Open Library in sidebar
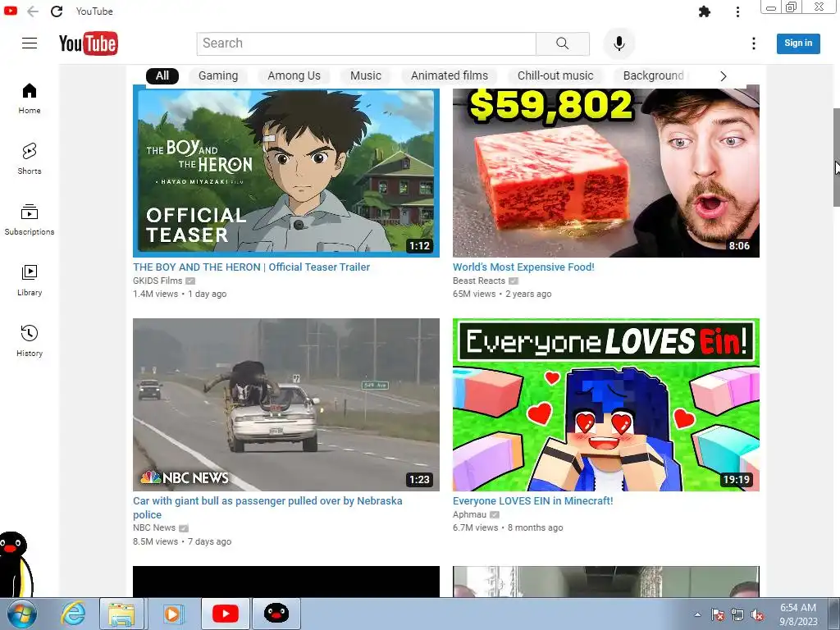The width and height of the screenshot is (840, 630). [x=30, y=281]
